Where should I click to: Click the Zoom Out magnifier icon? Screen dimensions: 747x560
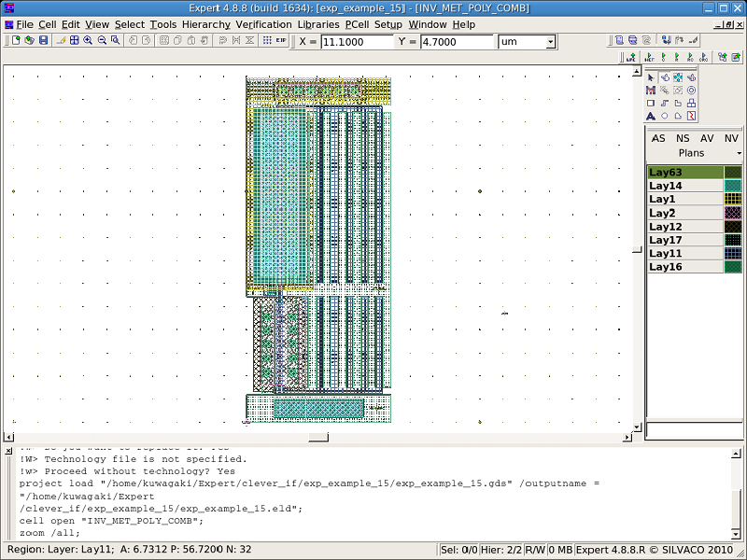pyautogui.click(x=102, y=41)
